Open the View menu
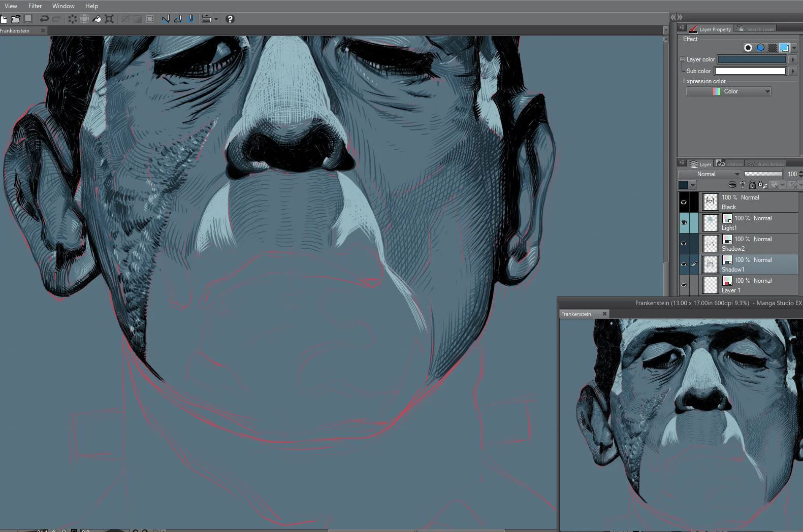Screen dimensions: 803x532 click(11, 6)
